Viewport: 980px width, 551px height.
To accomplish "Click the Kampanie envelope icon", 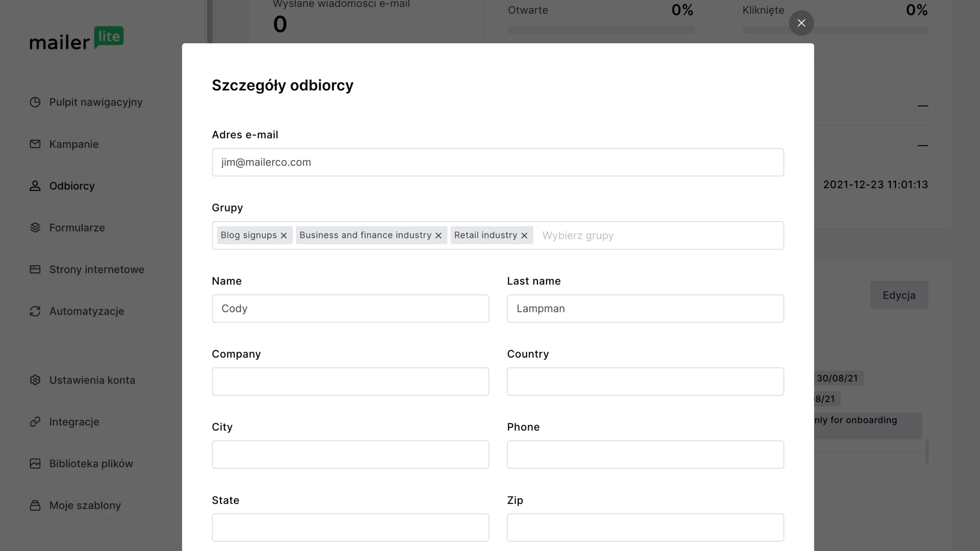I will click(x=35, y=144).
